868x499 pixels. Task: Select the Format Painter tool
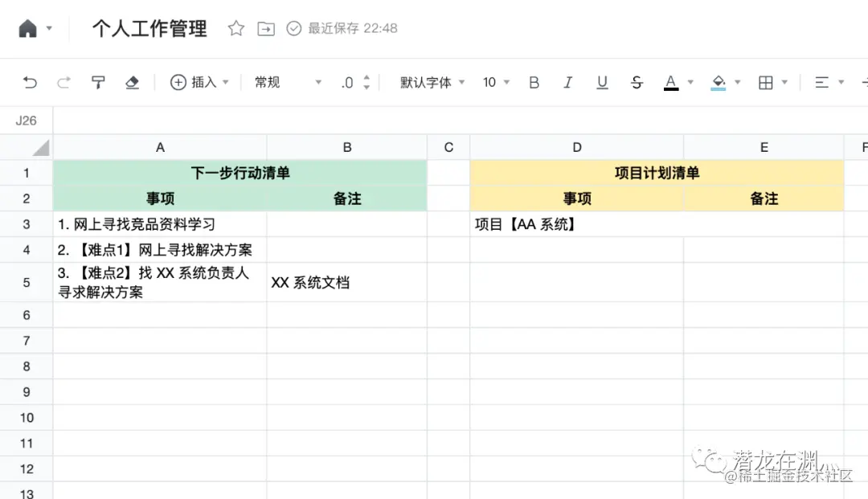tap(98, 82)
